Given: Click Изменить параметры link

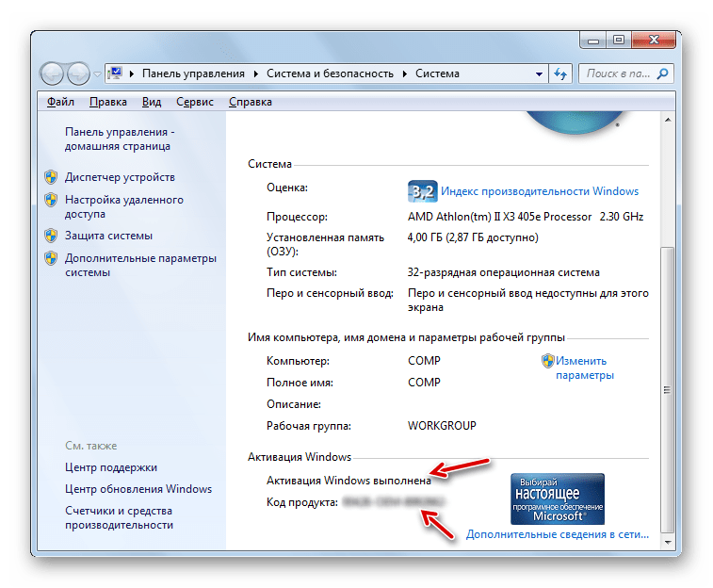Looking at the screenshot, I should point(585,367).
